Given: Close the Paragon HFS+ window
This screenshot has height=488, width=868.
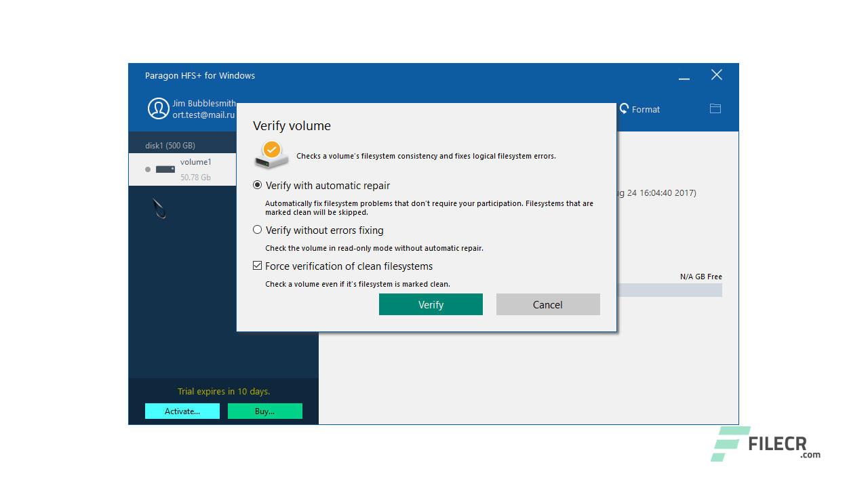Looking at the screenshot, I should (x=716, y=75).
